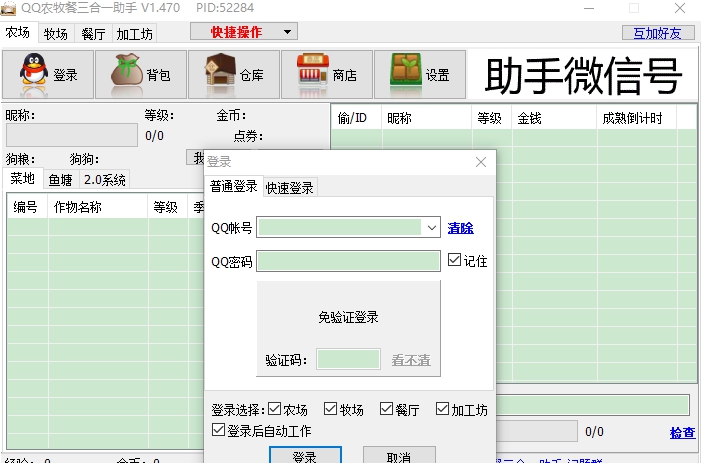The image size is (704, 463).
Task: Select the 2.0系统 tab
Action: tap(105, 180)
